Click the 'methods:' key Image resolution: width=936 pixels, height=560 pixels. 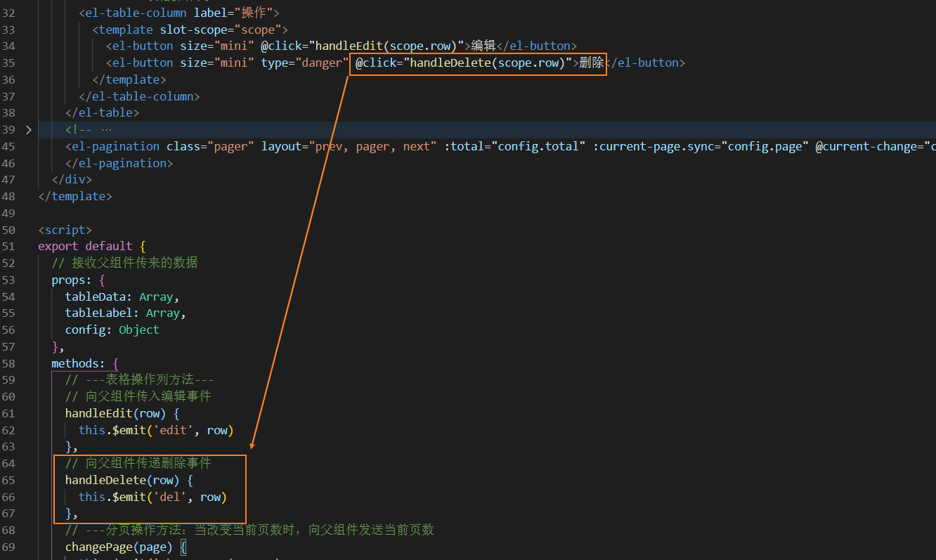tap(79, 363)
